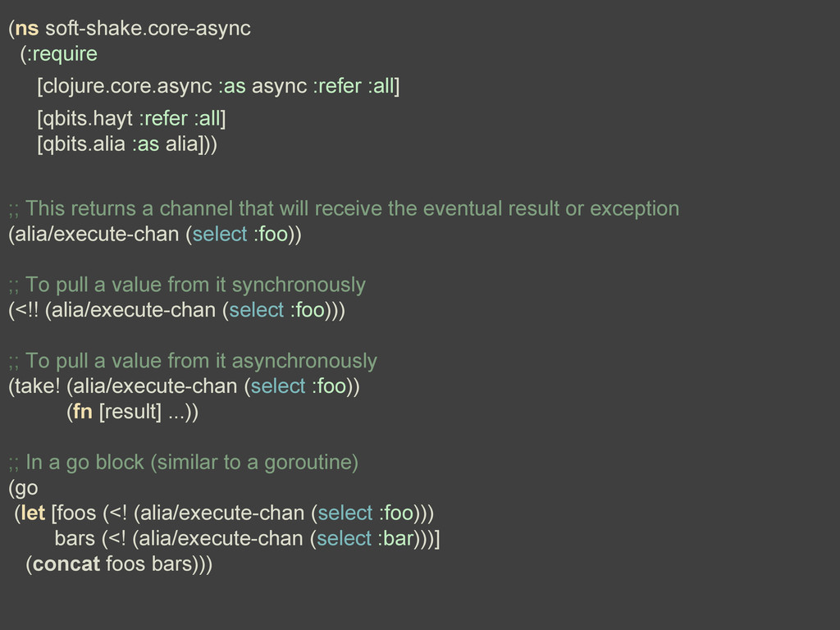Click the comment about pulling a value asynchronously

click(193, 361)
